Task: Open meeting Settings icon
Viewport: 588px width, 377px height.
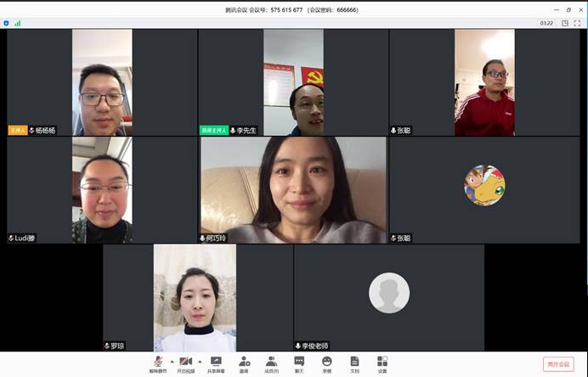Action: 382,363
